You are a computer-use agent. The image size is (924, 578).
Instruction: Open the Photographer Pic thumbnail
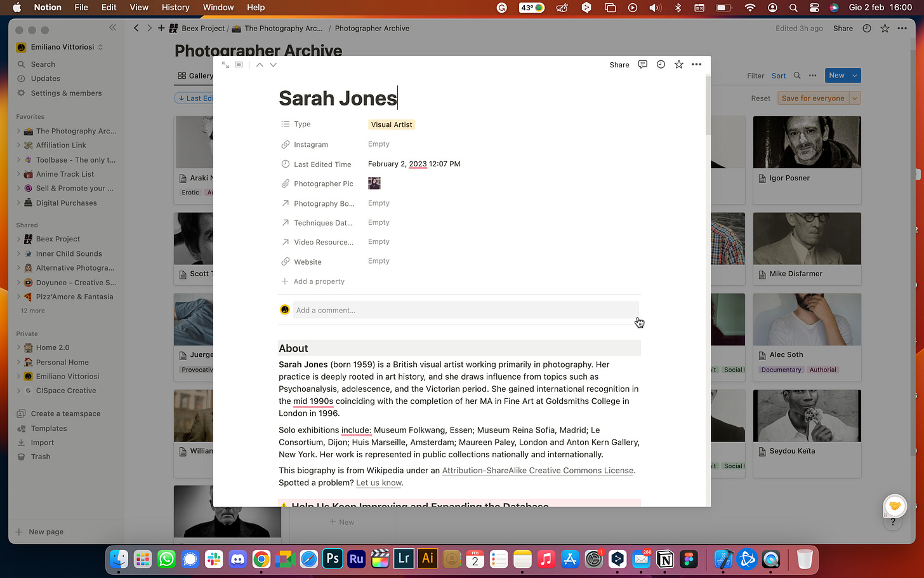click(374, 184)
